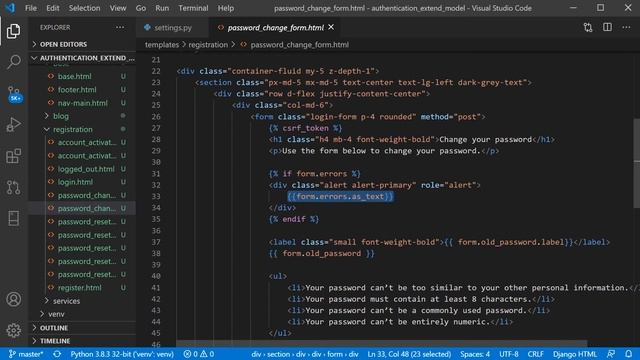Image resolution: width=640 pixels, height=360 pixels.
Task: Close the password_change_form.html tab
Action: tap(331, 27)
